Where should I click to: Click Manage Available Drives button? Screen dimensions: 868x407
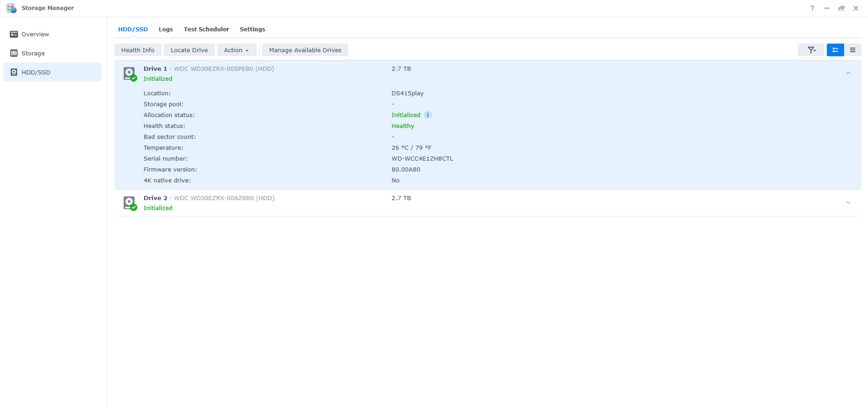pyautogui.click(x=305, y=50)
